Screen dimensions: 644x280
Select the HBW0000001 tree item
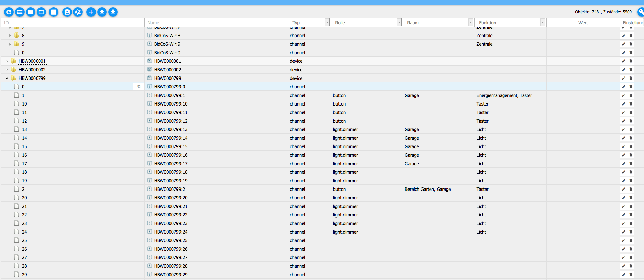click(32, 61)
